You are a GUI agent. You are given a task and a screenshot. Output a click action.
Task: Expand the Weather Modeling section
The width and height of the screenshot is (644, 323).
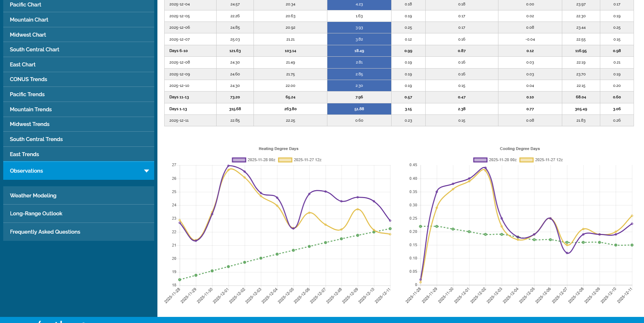tap(33, 196)
